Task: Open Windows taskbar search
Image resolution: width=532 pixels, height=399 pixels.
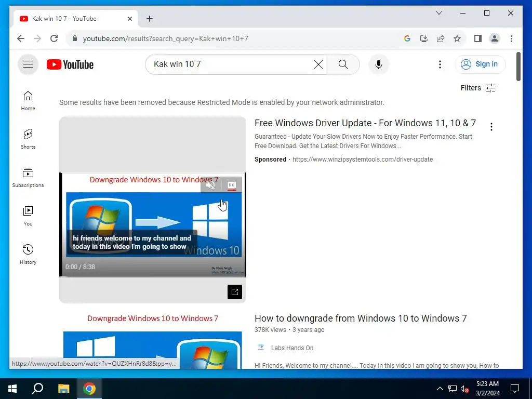Action: click(37, 389)
